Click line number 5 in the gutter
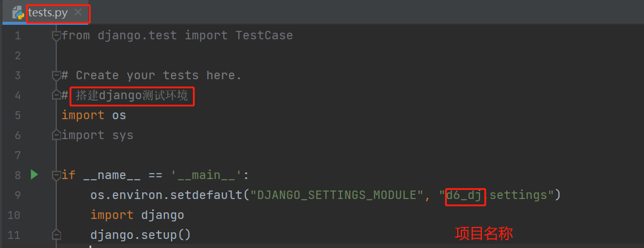Screen dimensions: 644x248 pyautogui.click(x=17, y=116)
